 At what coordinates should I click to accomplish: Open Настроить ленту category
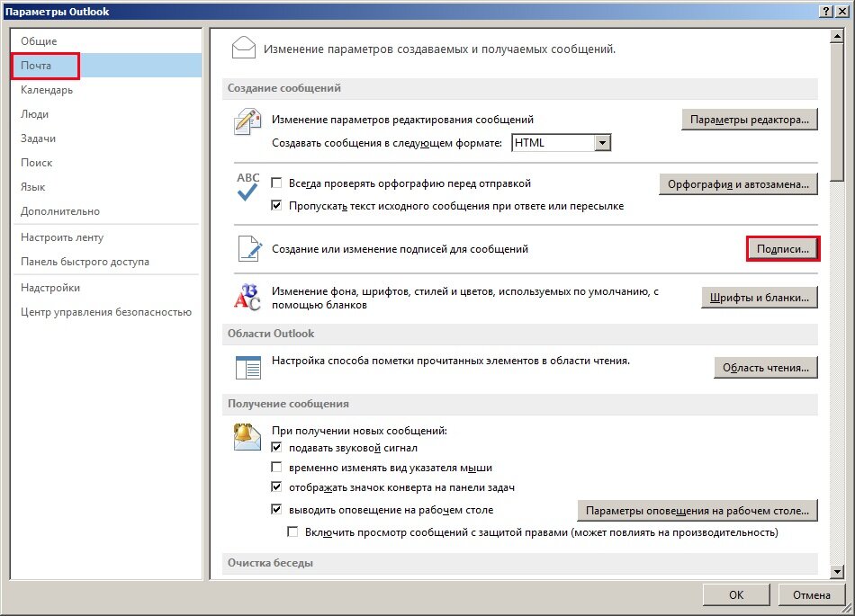[106, 237]
